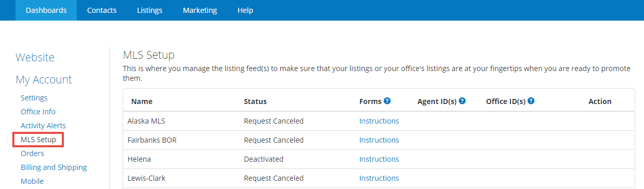
Task: Click the Office ID(s) help icon
Action: tap(531, 101)
